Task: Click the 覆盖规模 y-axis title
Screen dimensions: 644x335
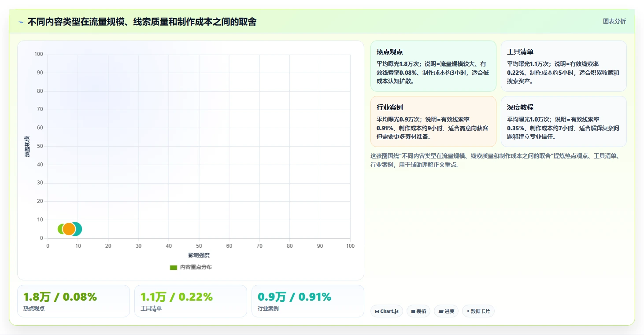Action: [x=27, y=147]
